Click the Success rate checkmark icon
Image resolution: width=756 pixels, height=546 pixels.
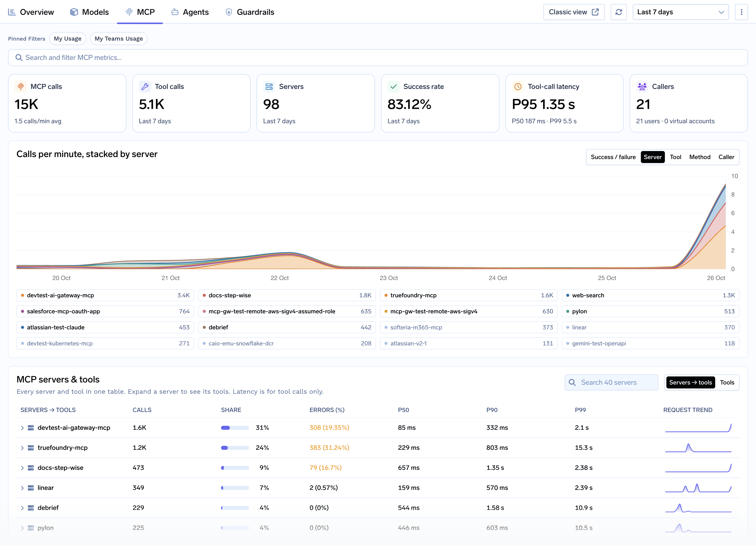click(393, 86)
